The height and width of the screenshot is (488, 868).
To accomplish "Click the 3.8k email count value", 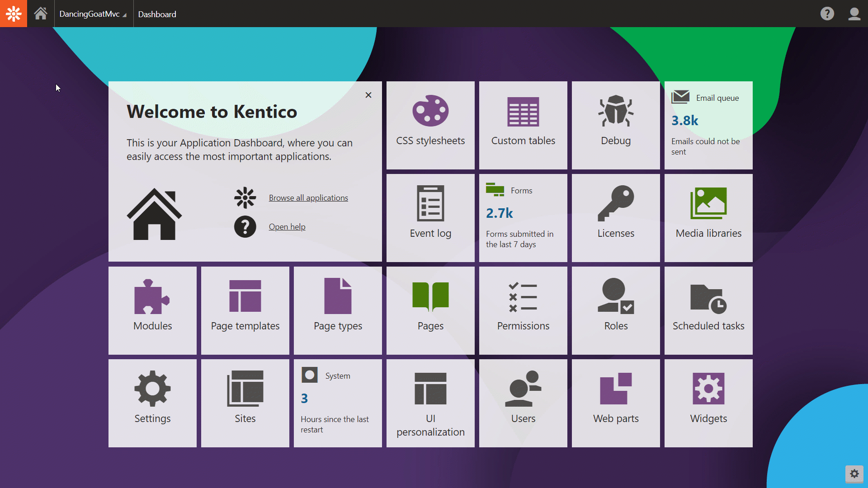I will point(684,121).
